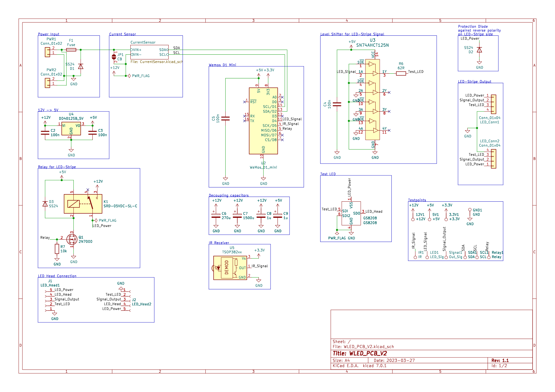Click the '12V -> 5V' section label
555x392 pixels.
click(48, 110)
